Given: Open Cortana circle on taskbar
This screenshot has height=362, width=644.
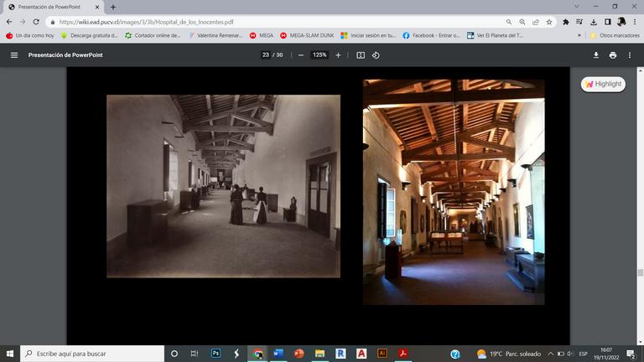Looking at the screenshot, I should [174, 354].
